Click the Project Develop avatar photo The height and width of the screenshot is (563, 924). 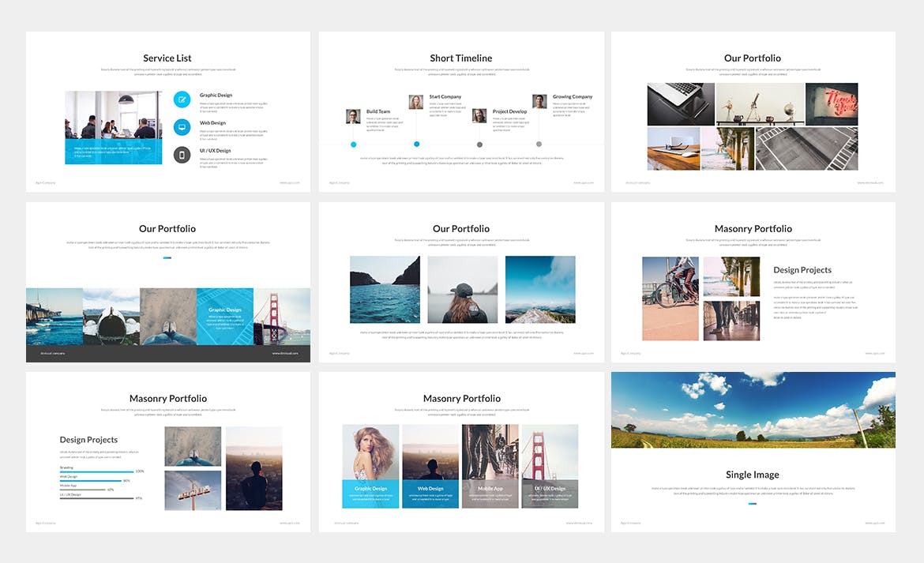479,116
